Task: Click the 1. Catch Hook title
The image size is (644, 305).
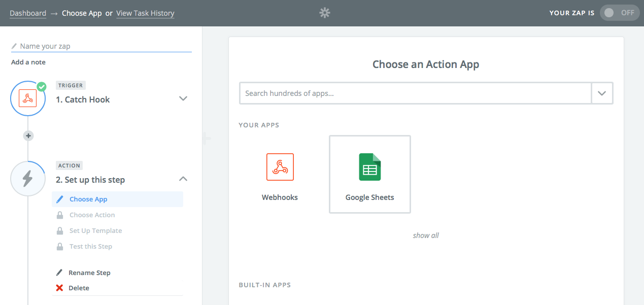Action: 83,99
